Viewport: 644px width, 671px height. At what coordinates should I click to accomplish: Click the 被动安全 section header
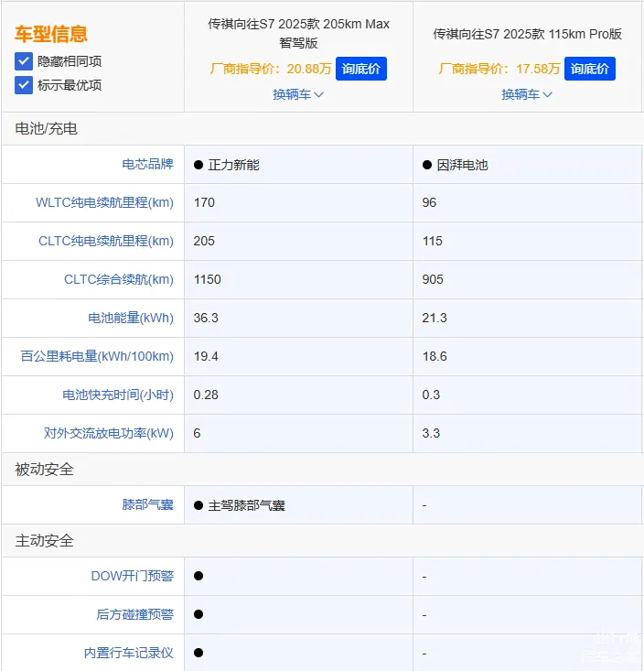tap(45, 470)
